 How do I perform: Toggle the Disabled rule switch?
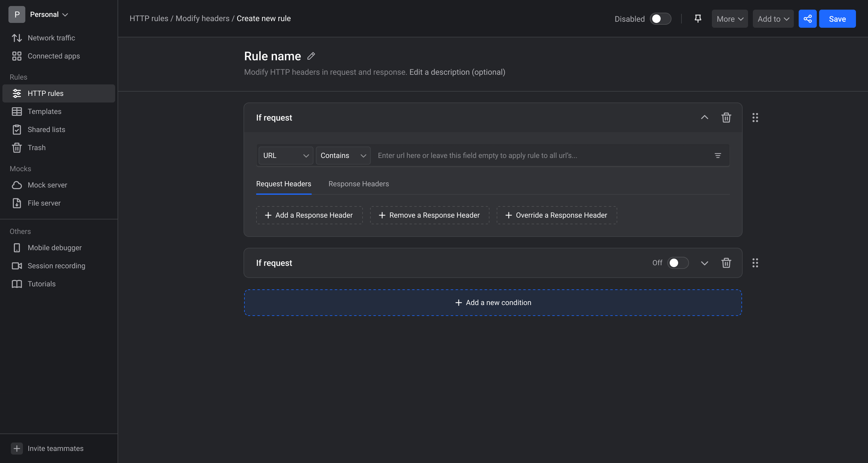click(x=660, y=18)
